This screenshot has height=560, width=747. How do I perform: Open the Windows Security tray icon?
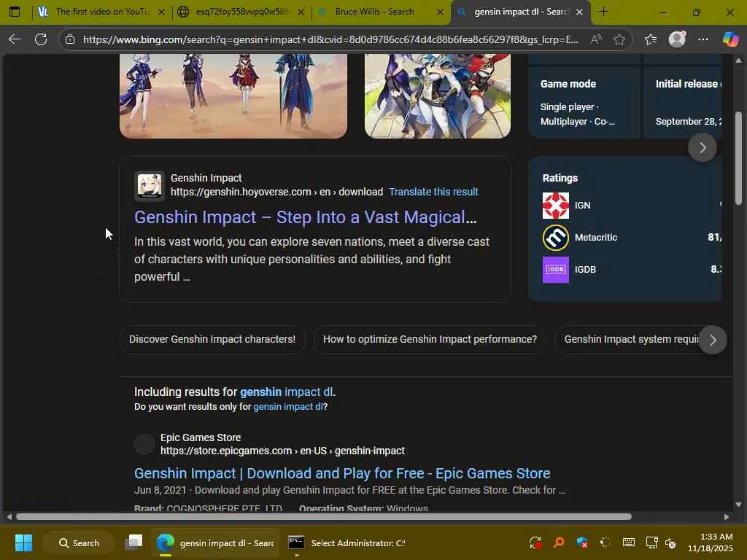581,542
